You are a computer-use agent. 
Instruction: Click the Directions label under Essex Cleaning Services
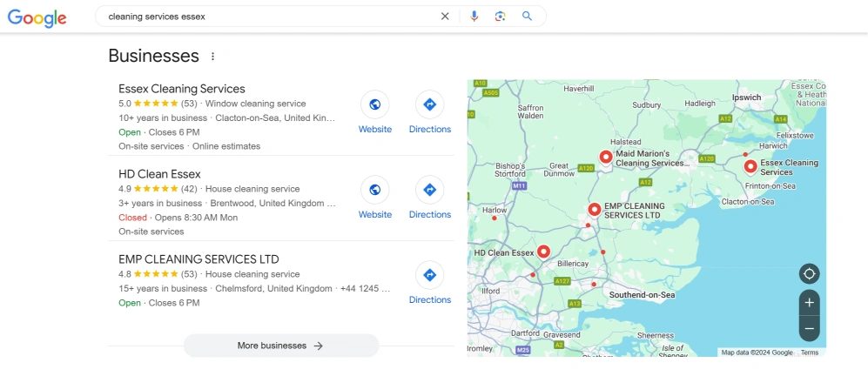coord(430,129)
